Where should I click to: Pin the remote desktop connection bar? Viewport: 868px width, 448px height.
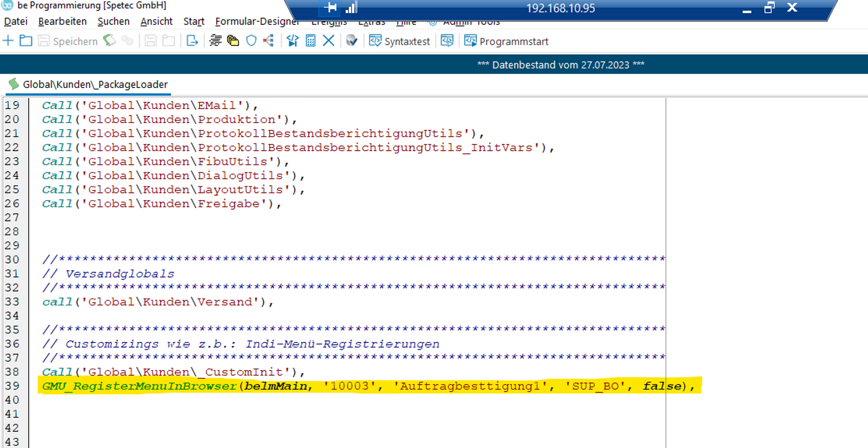331,8
